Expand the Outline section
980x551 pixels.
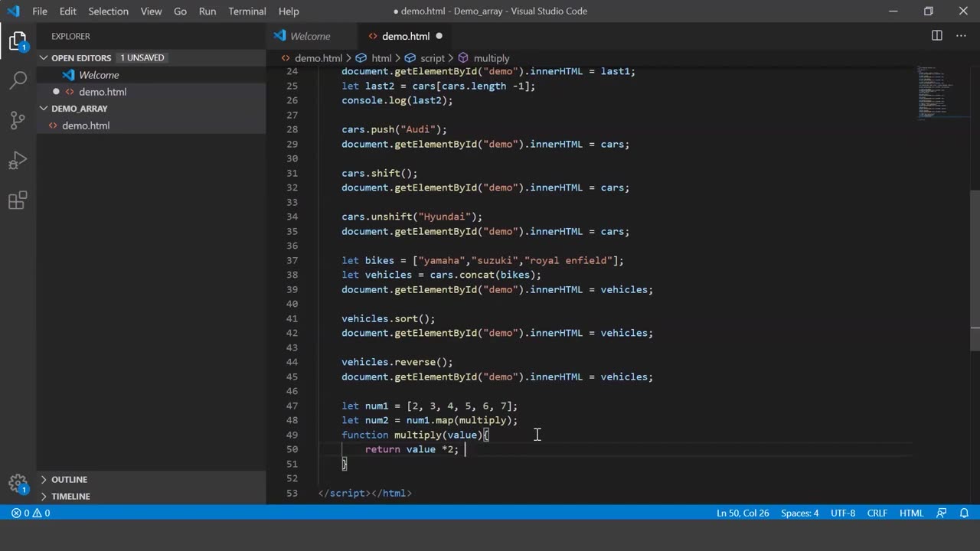click(x=69, y=479)
